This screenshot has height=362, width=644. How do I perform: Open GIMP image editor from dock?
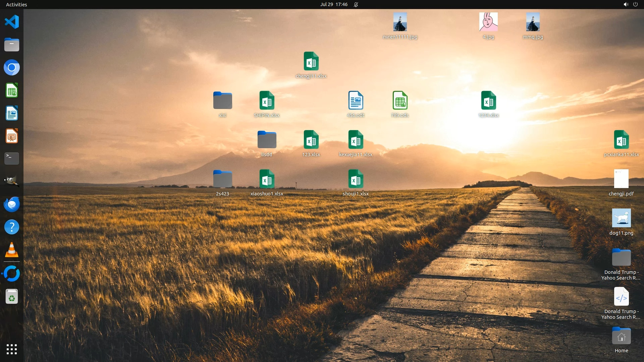(x=12, y=181)
